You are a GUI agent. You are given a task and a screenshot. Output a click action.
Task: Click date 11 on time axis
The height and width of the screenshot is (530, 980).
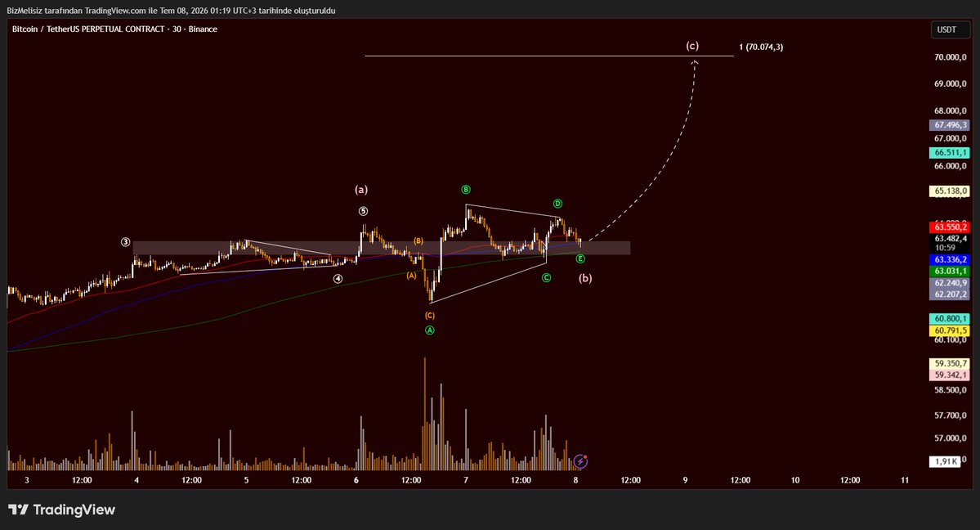(x=905, y=480)
